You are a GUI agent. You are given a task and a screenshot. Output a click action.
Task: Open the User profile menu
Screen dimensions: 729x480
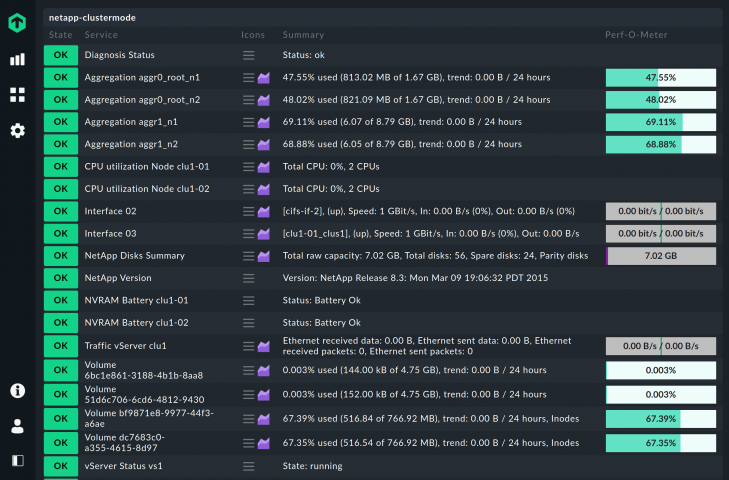(x=17, y=426)
